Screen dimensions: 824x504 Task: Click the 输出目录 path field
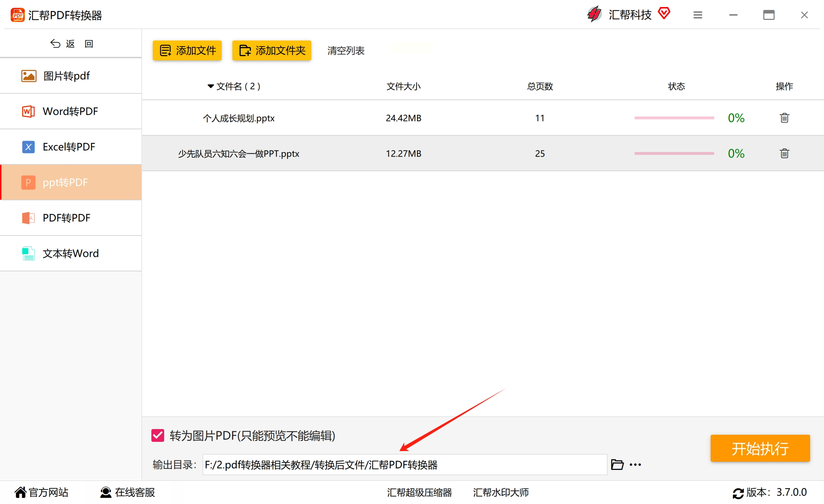point(404,465)
